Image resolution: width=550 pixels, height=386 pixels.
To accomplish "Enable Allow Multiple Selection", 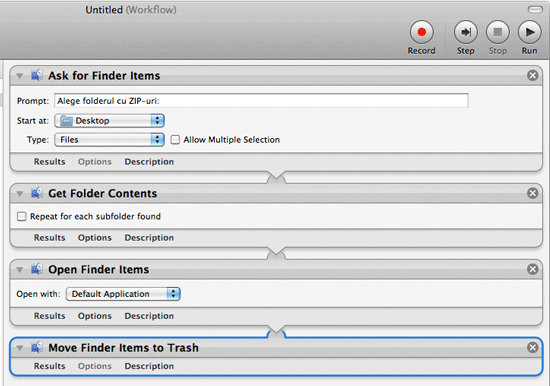I will coord(175,140).
